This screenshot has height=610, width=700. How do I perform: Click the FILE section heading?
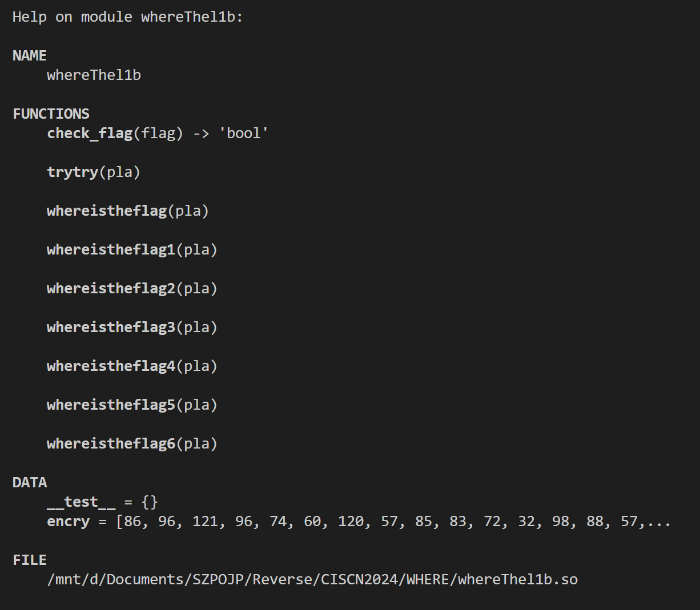[30, 560]
